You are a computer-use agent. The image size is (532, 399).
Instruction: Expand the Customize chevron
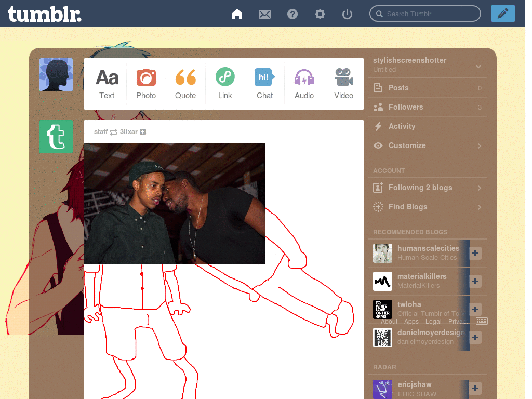[480, 146]
